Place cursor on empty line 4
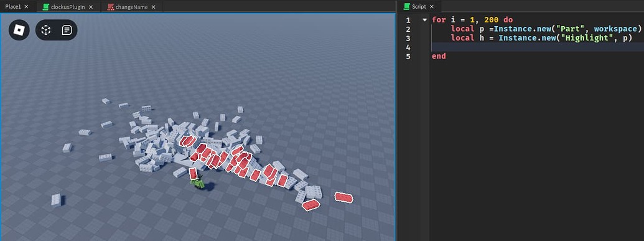The width and height of the screenshot is (644, 241). [537, 47]
